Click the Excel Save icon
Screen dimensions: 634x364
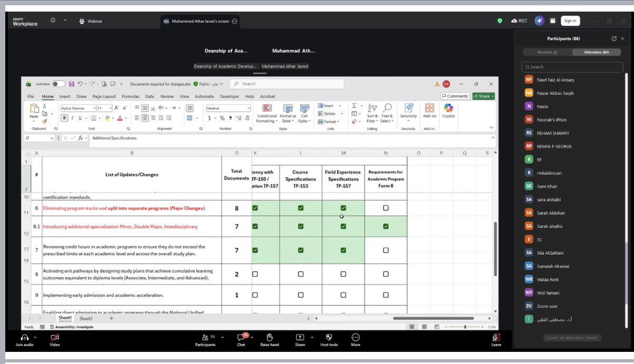click(x=72, y=83)
